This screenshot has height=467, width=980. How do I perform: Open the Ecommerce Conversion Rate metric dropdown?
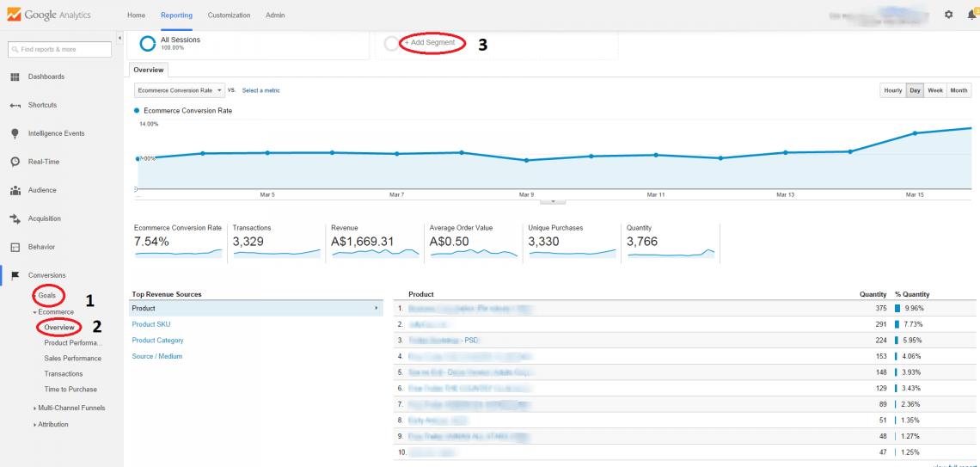point(179,90)
